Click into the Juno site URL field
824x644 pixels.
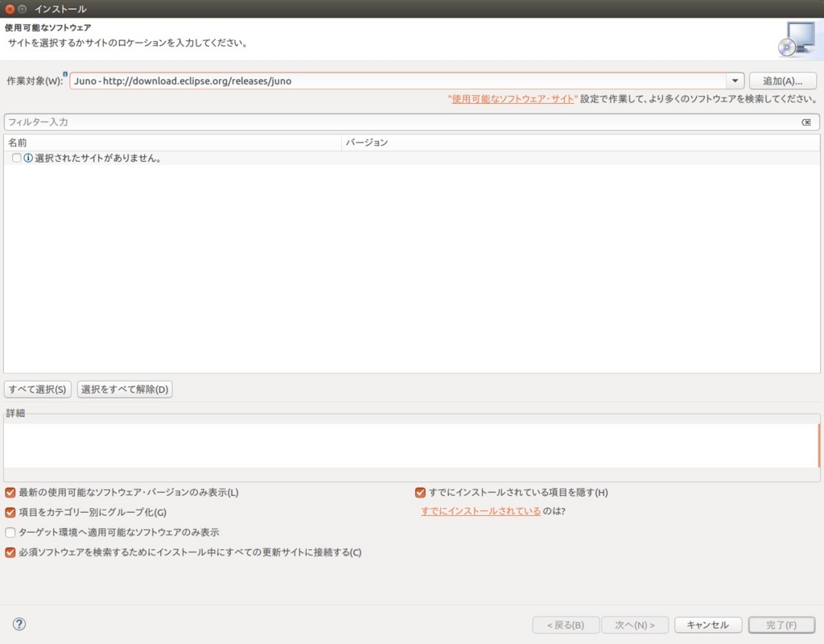(398, 81)
